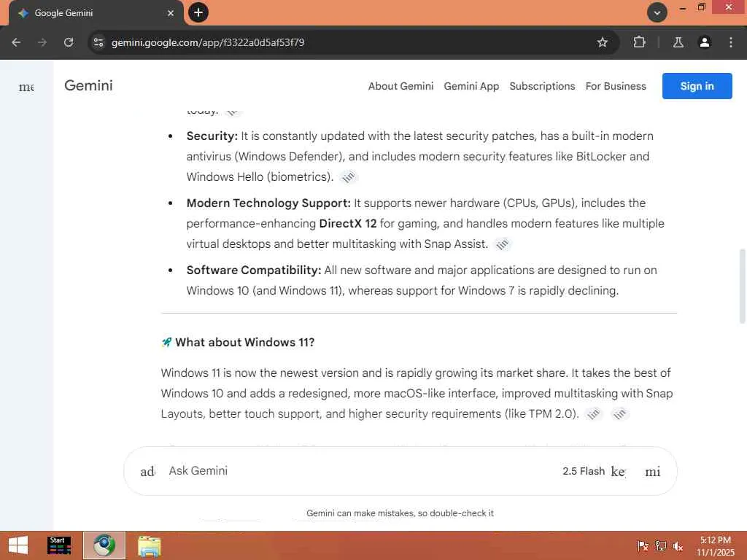Click the 'DirectX 12' bold text
The width and height of the screenshot is (747, 560).
click(348, 223)
